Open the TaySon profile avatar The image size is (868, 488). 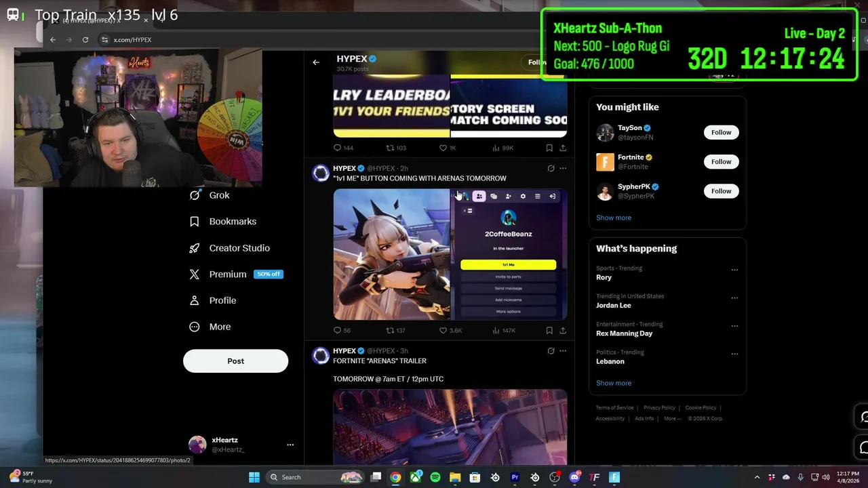tap(605, 133)
